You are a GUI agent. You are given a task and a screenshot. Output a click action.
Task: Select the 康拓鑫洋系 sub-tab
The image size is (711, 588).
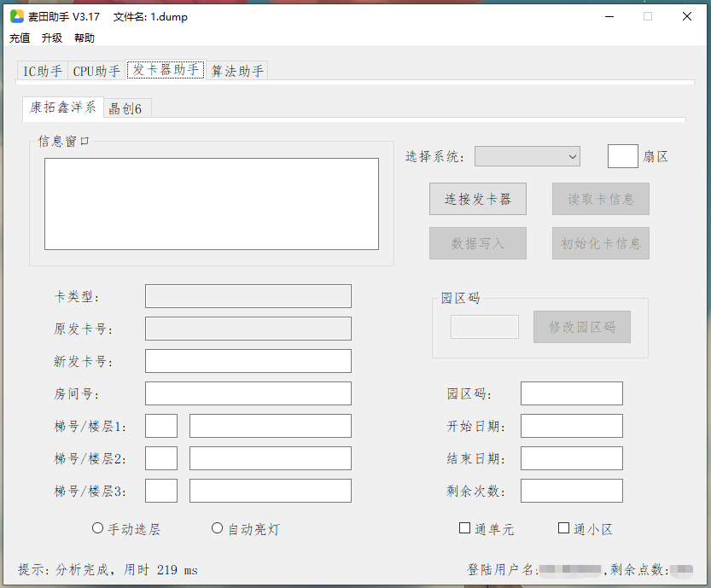click(x=61, y=108)
